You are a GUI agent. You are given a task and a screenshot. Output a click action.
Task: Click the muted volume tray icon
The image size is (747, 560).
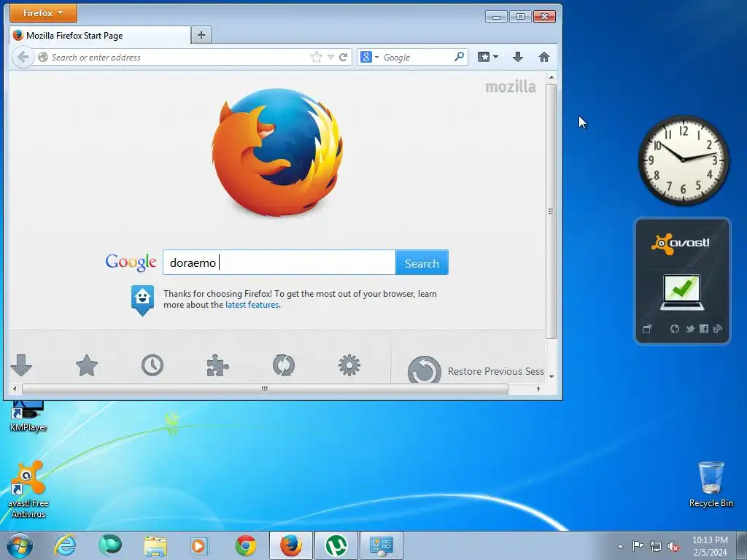point(673,546)
